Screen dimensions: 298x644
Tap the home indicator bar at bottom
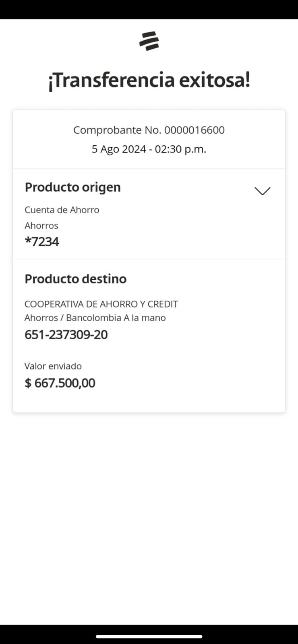click(149, 636)
